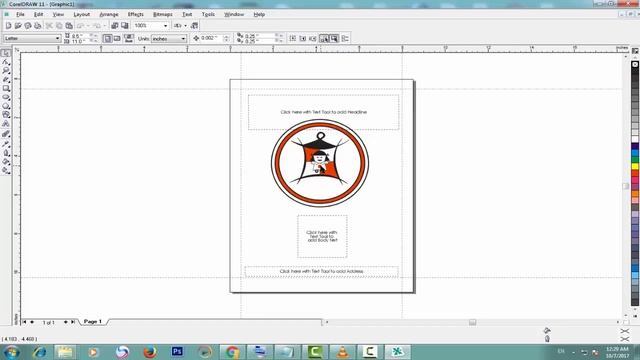Open the Fill tool flyout
Image resolution: width=640 pixels, height=360 pixels.
(x=6, y=162)
